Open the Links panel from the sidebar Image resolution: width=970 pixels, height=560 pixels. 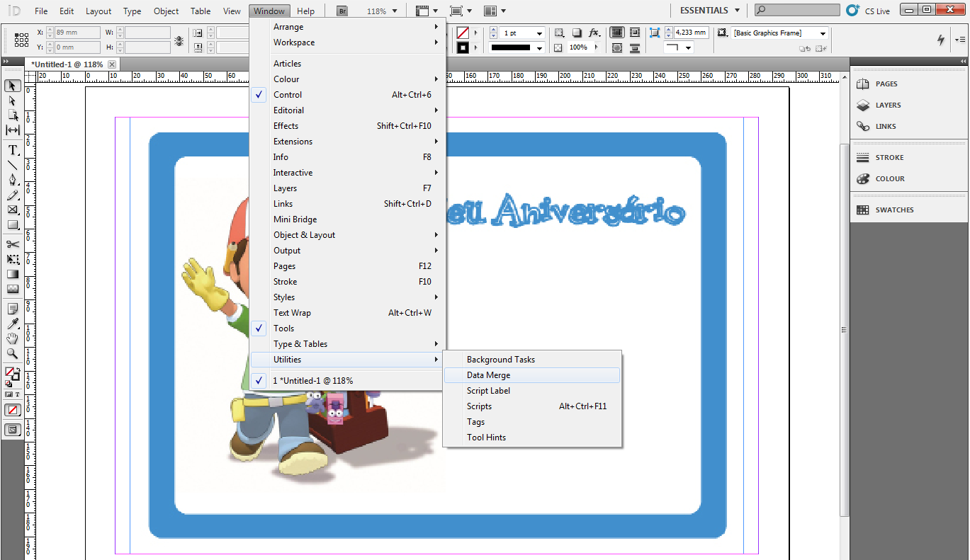(x=886, y=126)
